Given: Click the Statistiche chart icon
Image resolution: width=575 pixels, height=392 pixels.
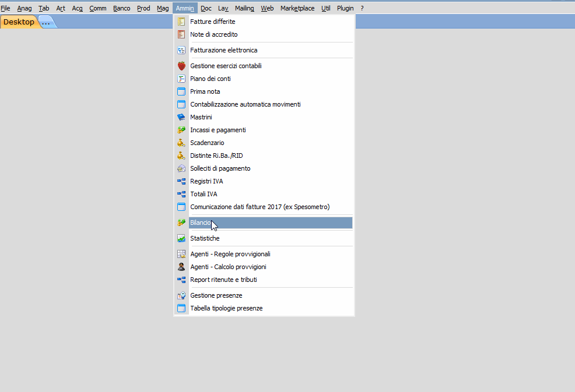Looking at the screenshot, I should (181, 238).
